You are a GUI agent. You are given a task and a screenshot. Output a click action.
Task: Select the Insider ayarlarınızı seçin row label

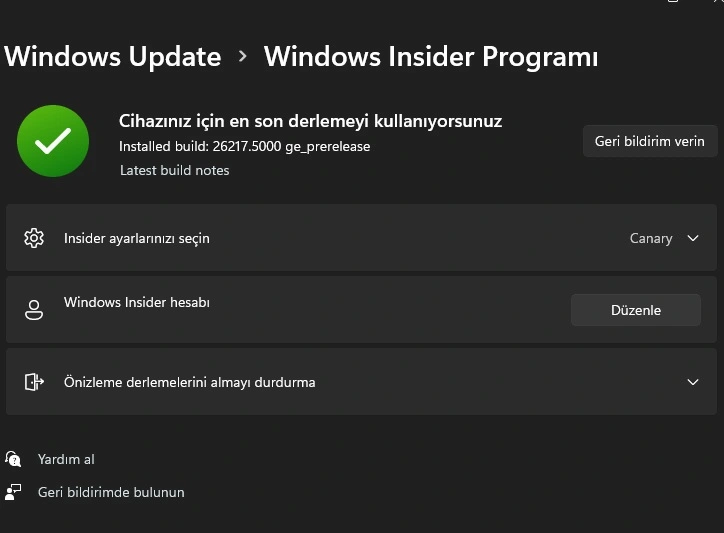coord(137,238)
